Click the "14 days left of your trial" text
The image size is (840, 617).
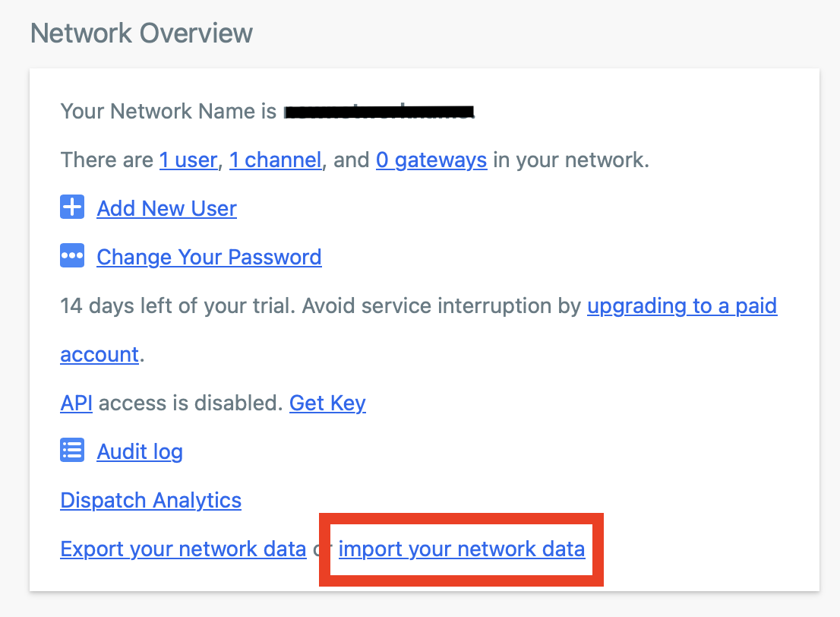coord(178,306)
